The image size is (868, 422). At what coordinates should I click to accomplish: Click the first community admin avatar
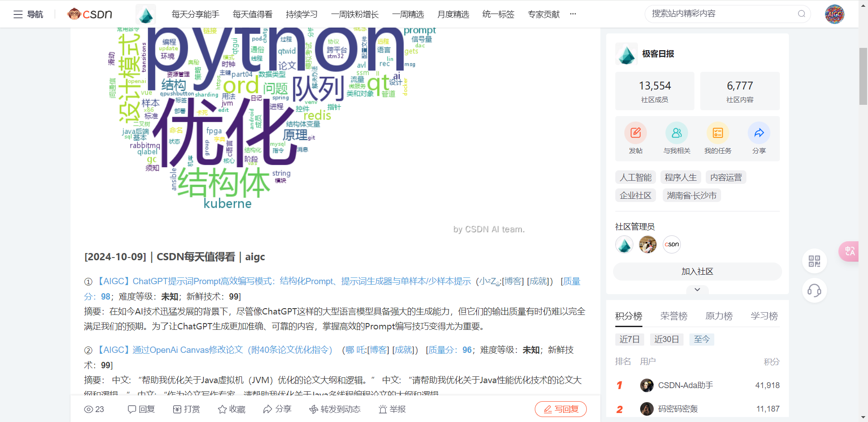(x=624, y=244)
